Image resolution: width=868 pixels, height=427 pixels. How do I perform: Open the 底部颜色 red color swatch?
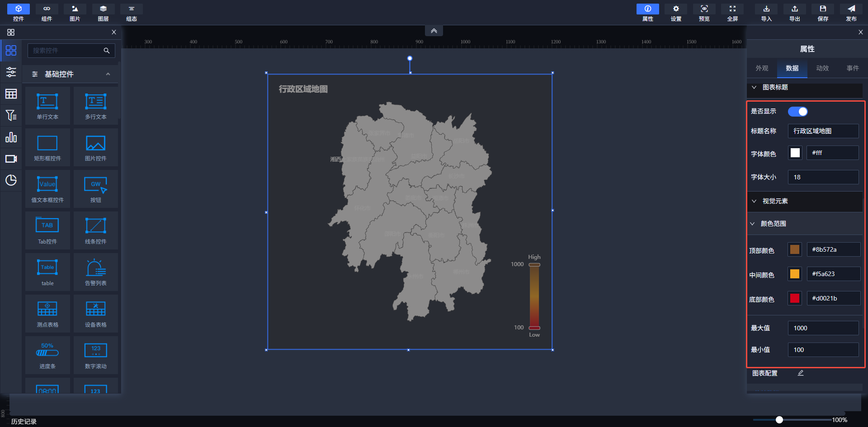(x=794, y=298)
